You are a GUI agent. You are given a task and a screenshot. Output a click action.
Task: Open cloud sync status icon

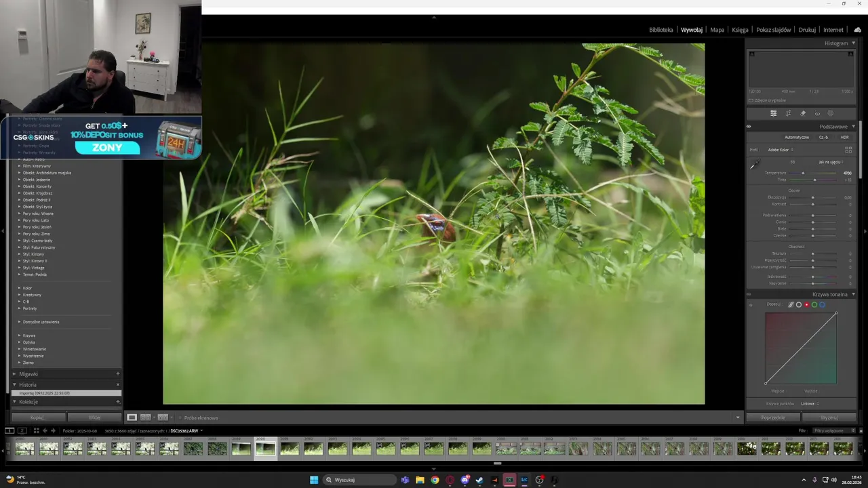click(x=858, y=30)
